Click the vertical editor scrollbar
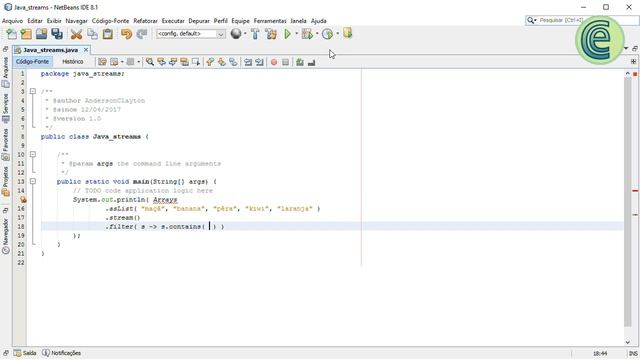640x360 pixels. (627, 202)
